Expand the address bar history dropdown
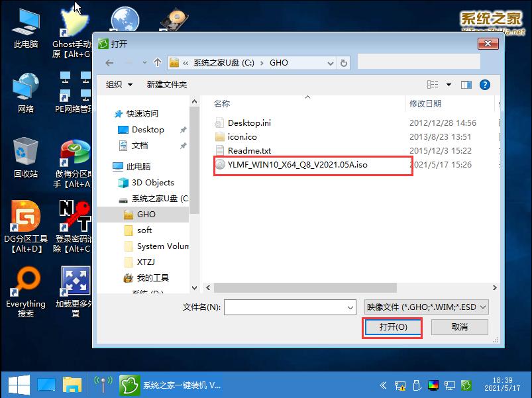The width and height of the screenshot is (532, 398). (x=330, y=64)
